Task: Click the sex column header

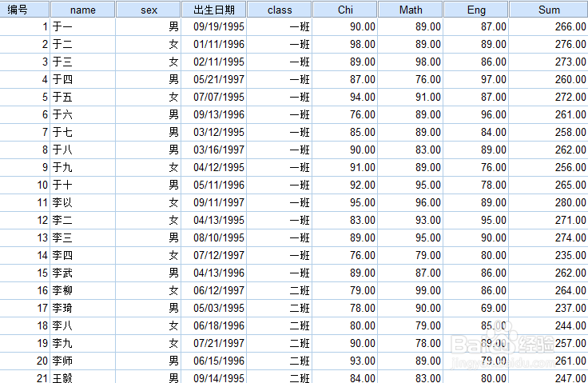Action: click(x=149, y=10)
